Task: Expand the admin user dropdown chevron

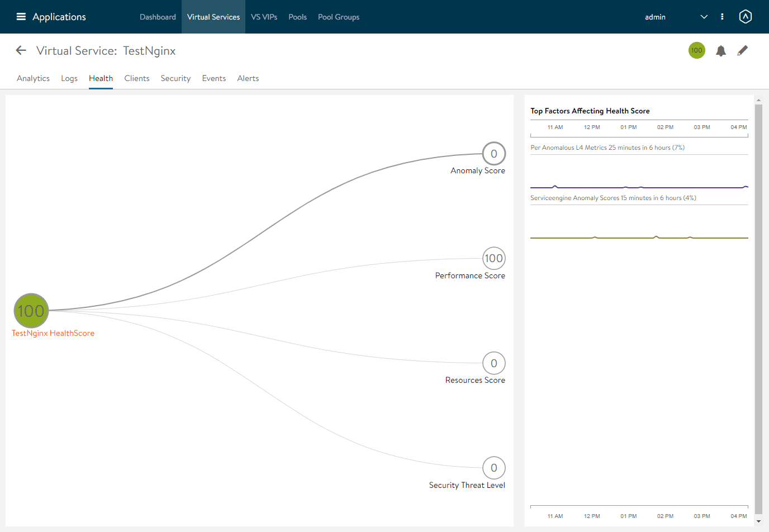Action: [x=704, y=17]
